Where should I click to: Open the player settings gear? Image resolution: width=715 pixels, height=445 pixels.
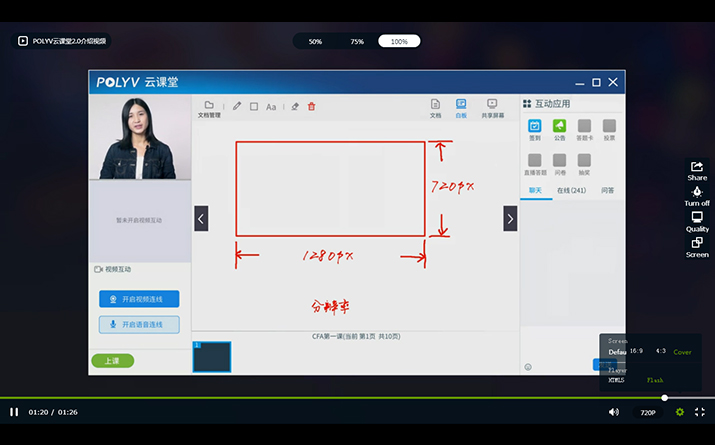pyautogui.click(x=680, y=412)
